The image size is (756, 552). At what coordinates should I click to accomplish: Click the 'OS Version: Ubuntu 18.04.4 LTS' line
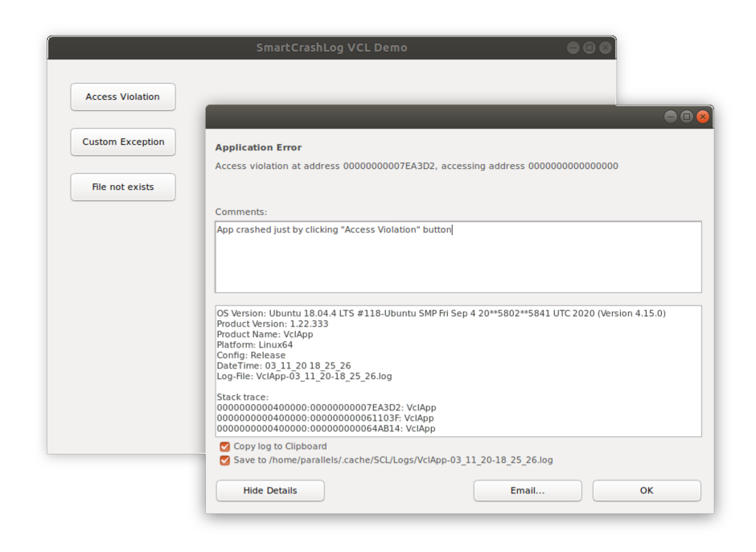[x=442, y=314]
